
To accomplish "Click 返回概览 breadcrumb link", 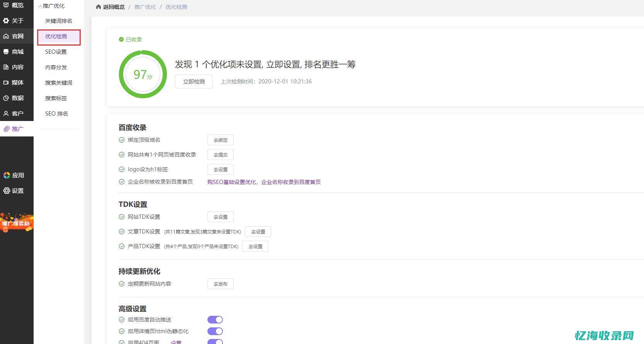I will (114, 7).
